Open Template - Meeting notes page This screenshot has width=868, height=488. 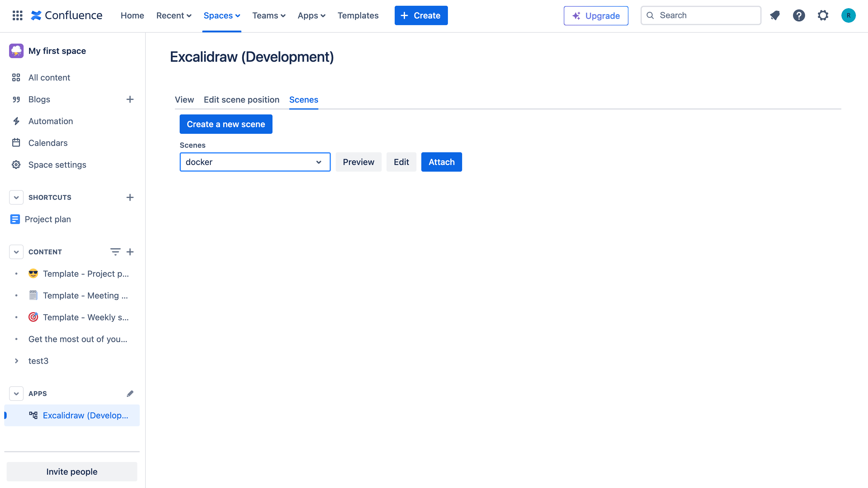click(72, 295)
